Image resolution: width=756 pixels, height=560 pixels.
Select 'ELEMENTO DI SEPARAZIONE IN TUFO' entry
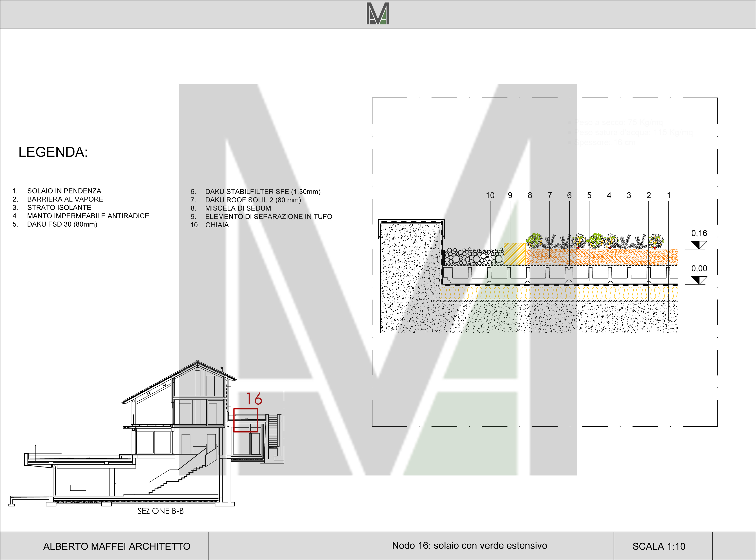coord(268,217)
